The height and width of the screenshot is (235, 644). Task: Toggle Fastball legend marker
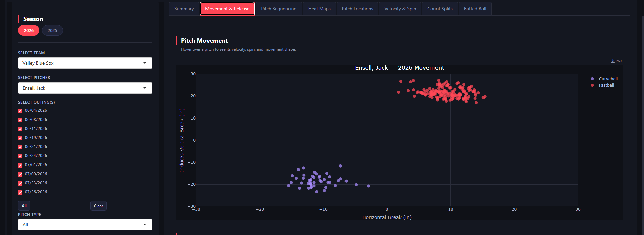(592, 85)
